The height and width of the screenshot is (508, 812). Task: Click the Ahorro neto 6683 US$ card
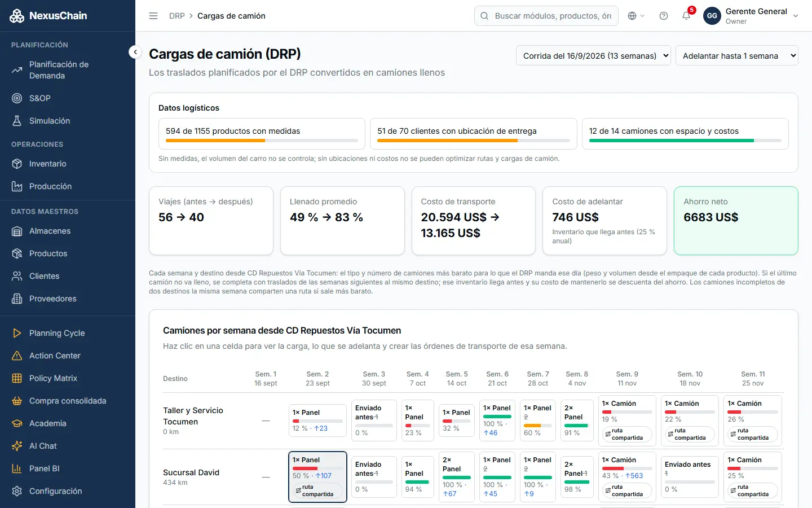click(x=736, y=221)
